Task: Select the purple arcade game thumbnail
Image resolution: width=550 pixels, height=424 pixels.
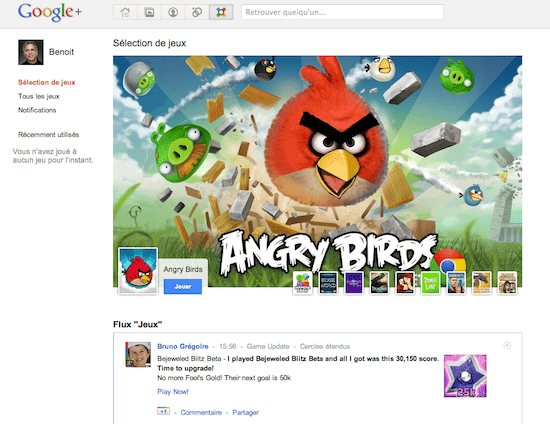Action: pyautogui.click(x=354, y=283)
